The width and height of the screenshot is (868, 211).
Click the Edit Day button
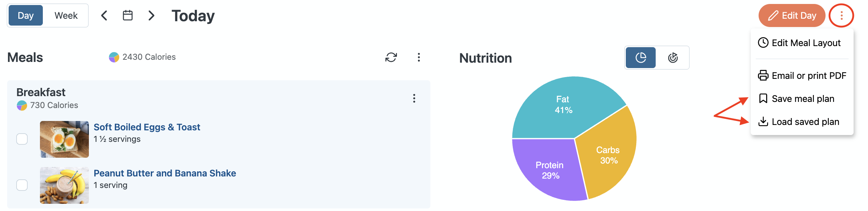point(792,15)
